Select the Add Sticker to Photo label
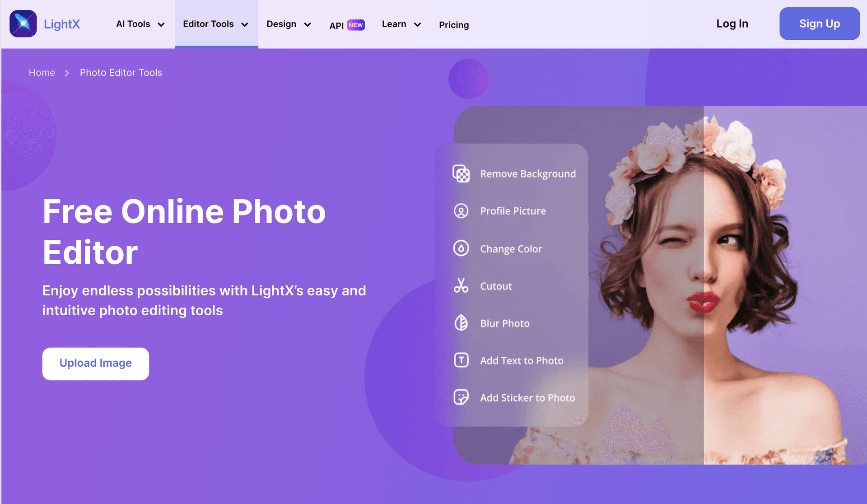 (527, 398)
